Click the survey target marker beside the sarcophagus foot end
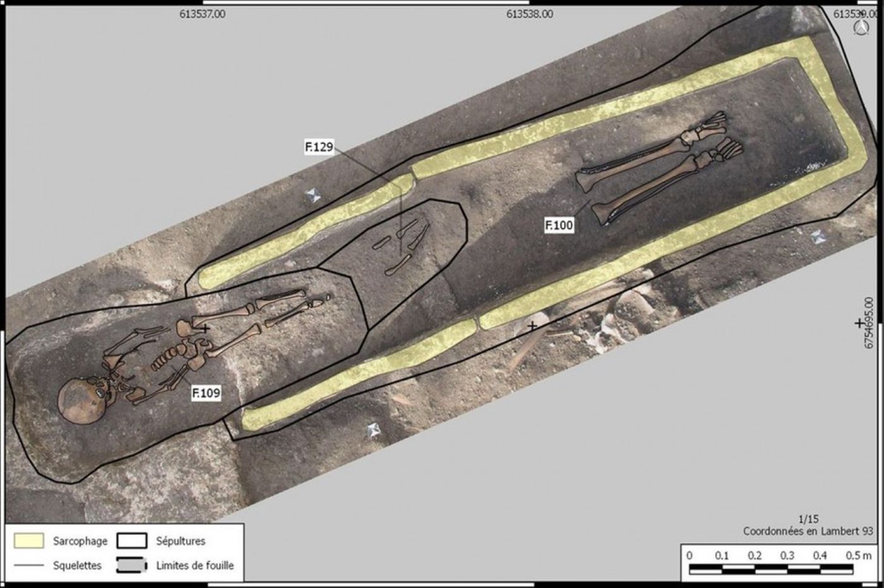This screenshot has width=884, height=588. pyautogui.click(x=818, y=237)
